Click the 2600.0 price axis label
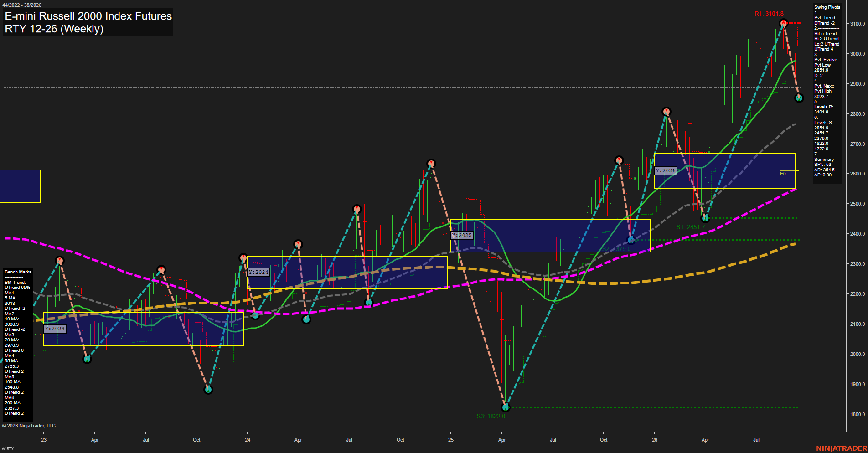Viewport: 868px width, 453px height. 858,174
